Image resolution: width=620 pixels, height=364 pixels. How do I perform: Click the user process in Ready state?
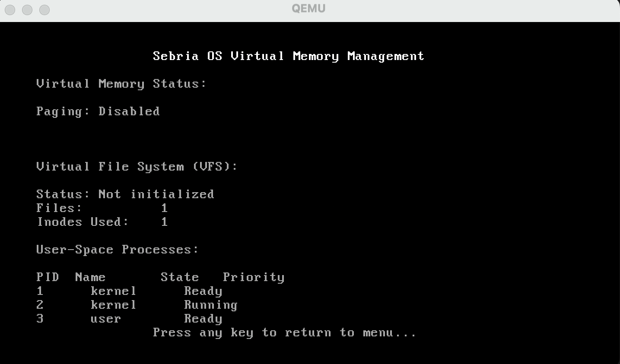pyautogui.click(x=130, y=318)
